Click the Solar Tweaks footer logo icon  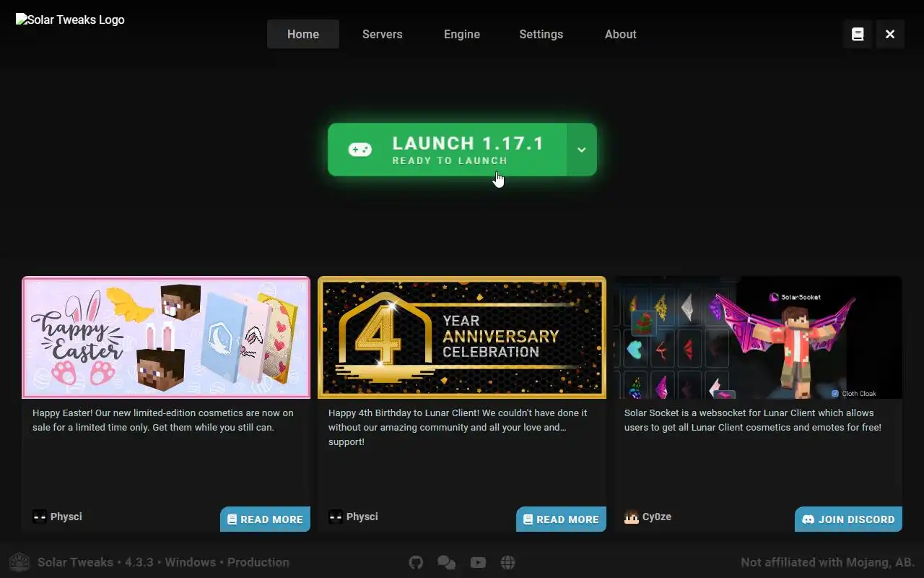(x=19, y=562)
